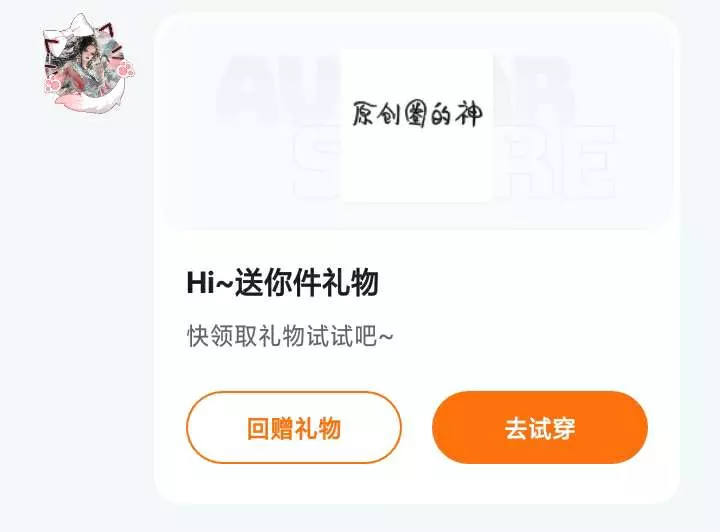This screenshot has height=532, width=720.
Task: Tap the faded AVATAR STORE banner background
Action: tap(417, 123)
